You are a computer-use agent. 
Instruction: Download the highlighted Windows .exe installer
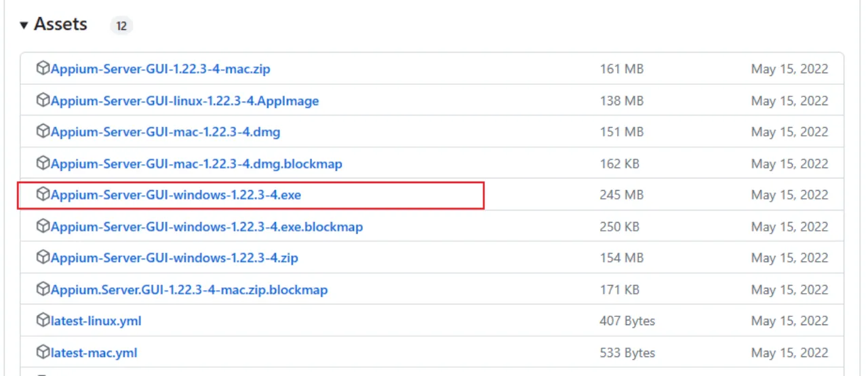pos(176,195)
